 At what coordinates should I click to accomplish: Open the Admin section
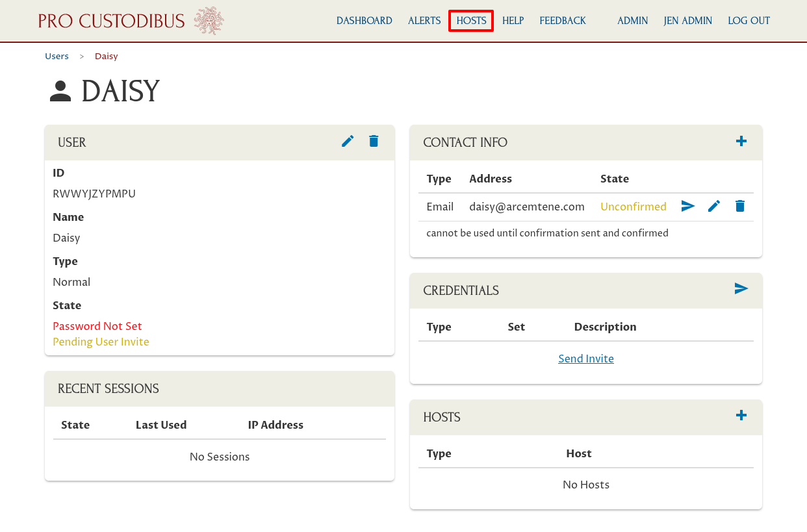pos(633,21)
